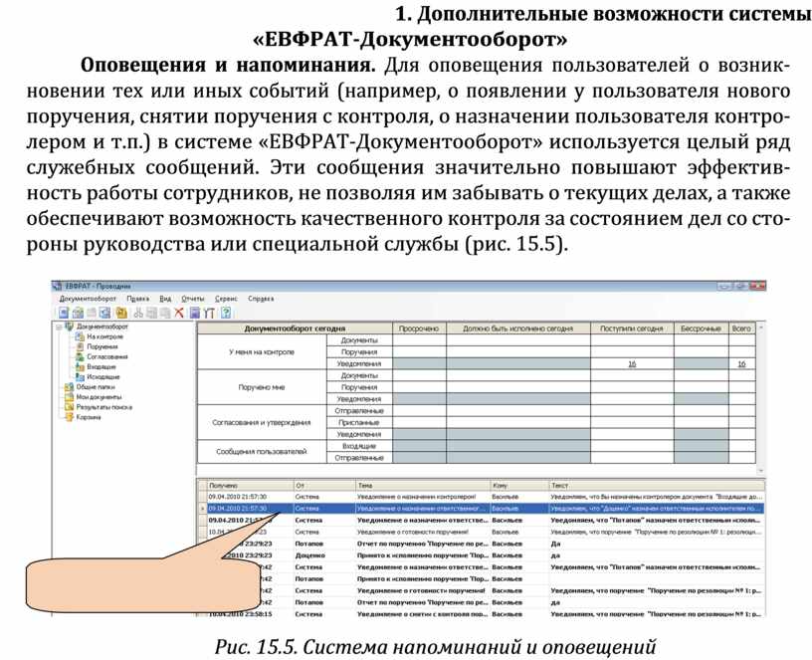Click the filter funnel toolbar icon

(x=210, y=313)
